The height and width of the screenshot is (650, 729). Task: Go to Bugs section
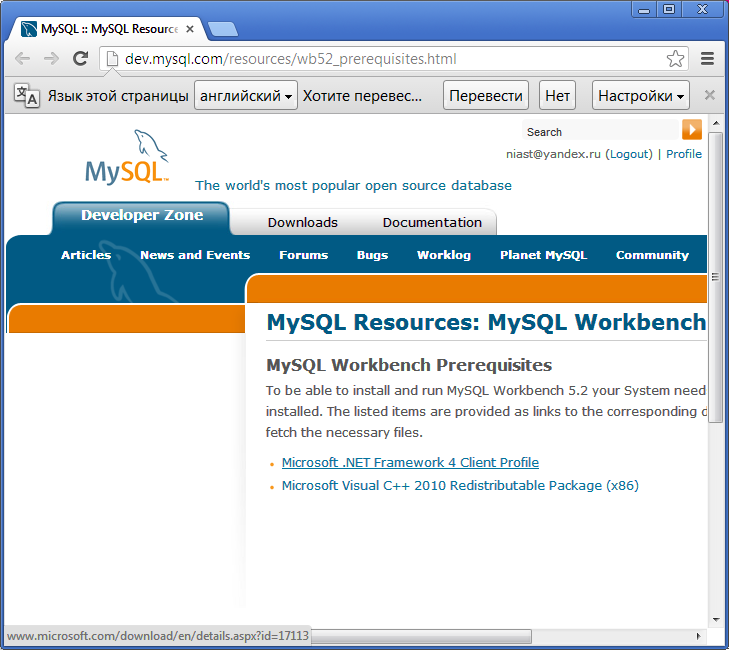[x=372, y=255]
